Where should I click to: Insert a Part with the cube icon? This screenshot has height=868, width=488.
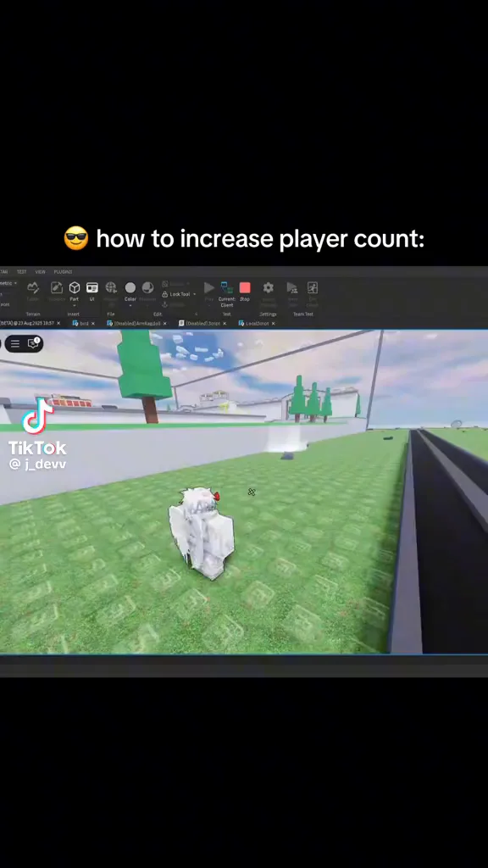coord(75,287)
